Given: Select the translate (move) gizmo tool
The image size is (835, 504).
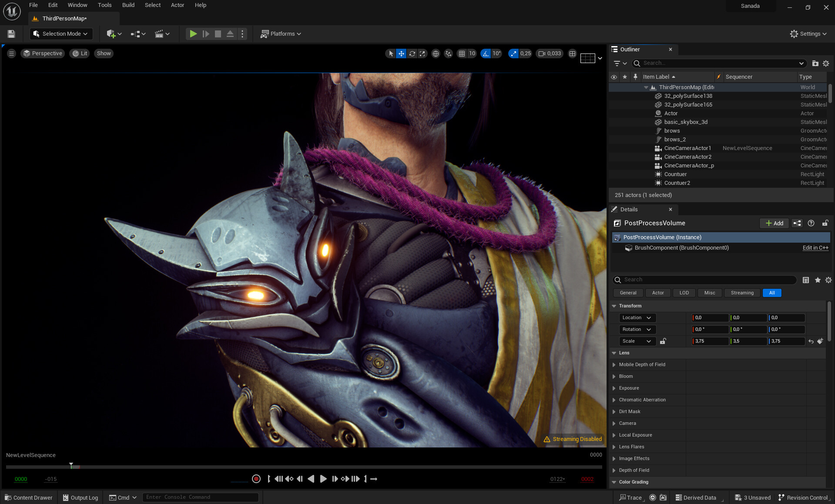Looking at the screenshot, I should 401,53.
